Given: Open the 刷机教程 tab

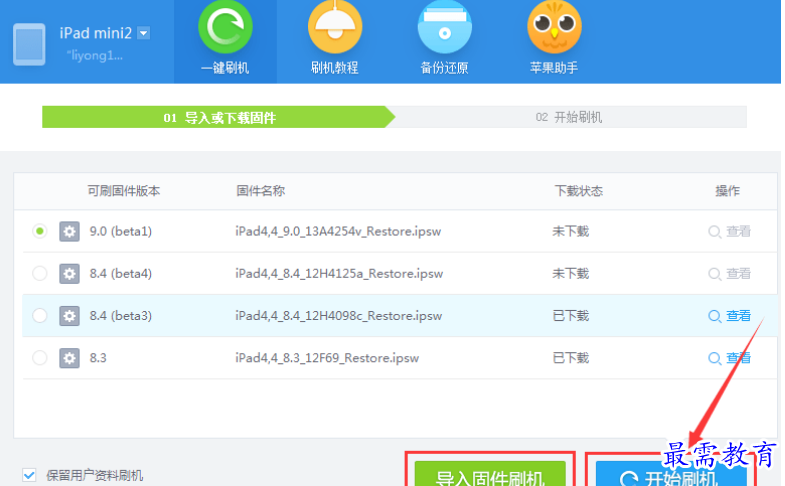Looking at the screenshot, I should tap(334, 39).
